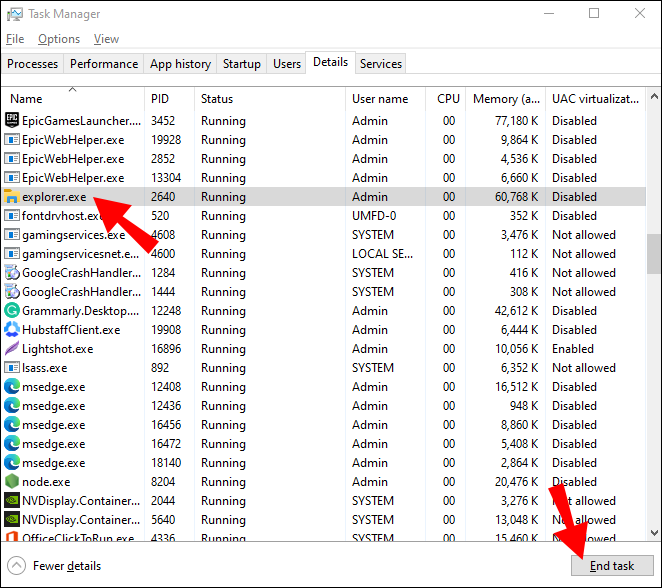Sort by UAC virtualization column header

tap(595, 99)
